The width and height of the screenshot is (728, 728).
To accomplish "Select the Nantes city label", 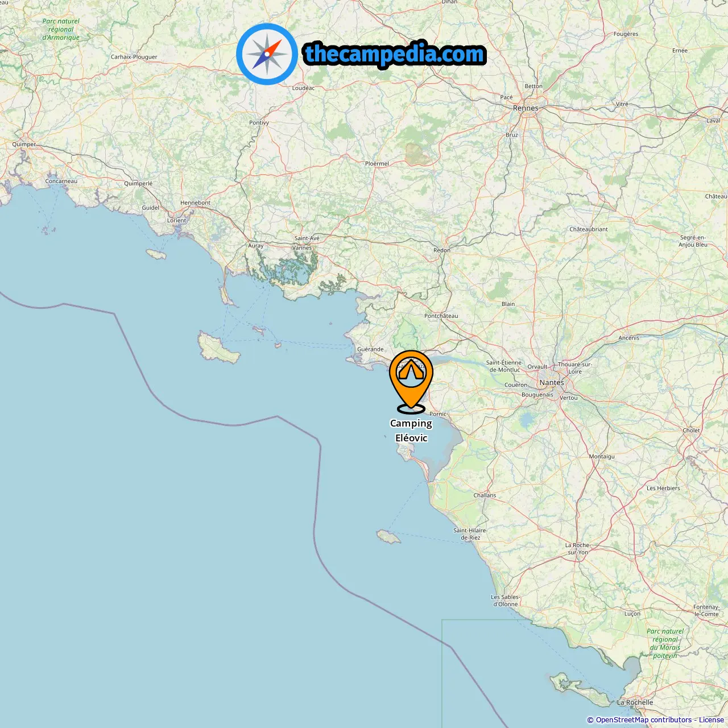I will click(552, 383).
